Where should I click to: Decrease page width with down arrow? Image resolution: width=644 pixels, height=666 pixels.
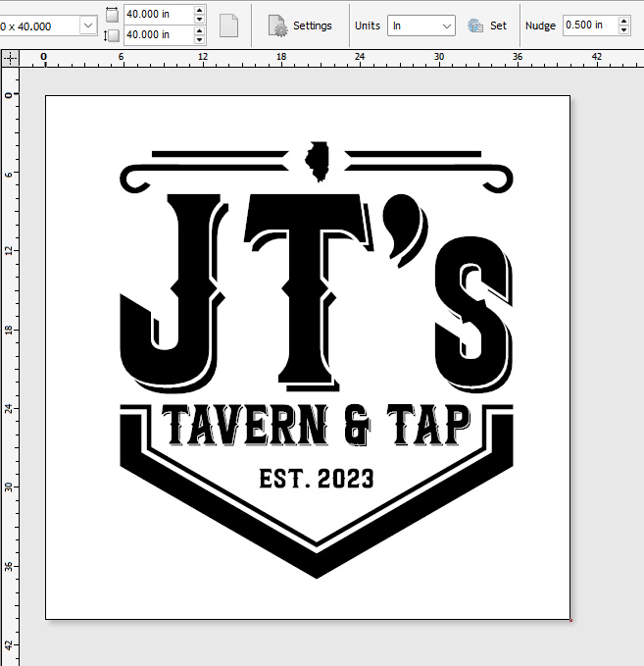tap(200, 20)
